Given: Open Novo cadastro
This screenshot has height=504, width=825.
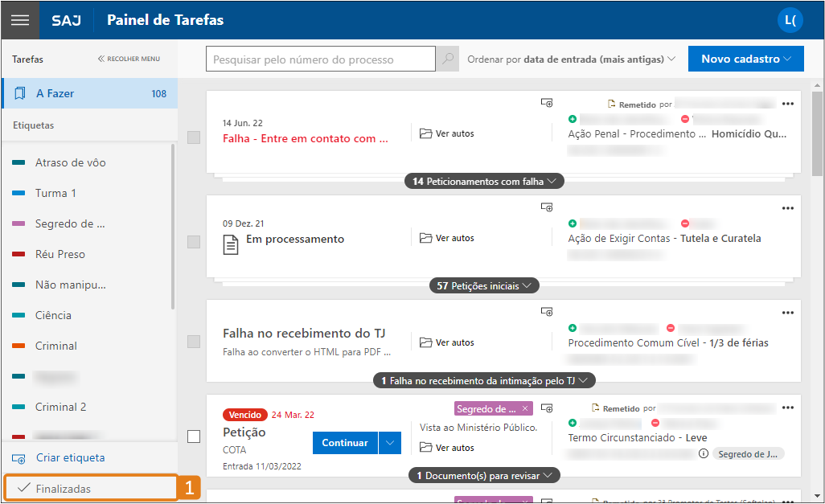Looking at the screenshot, I should pyautogui.click(x=745, y=58).
